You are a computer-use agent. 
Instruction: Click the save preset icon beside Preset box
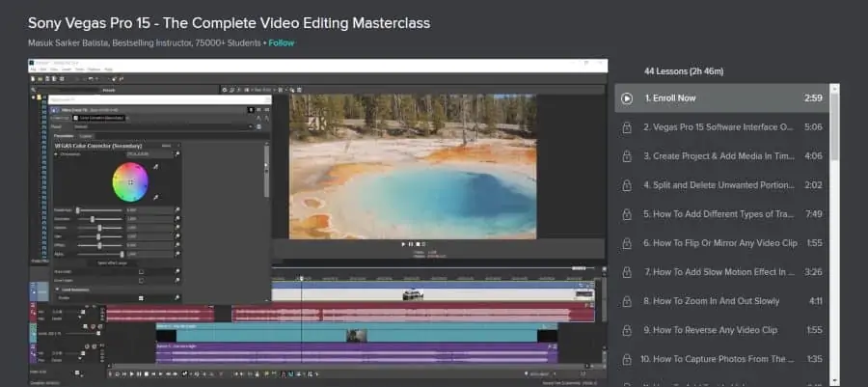pyautogui.click(x=259, y=126)
